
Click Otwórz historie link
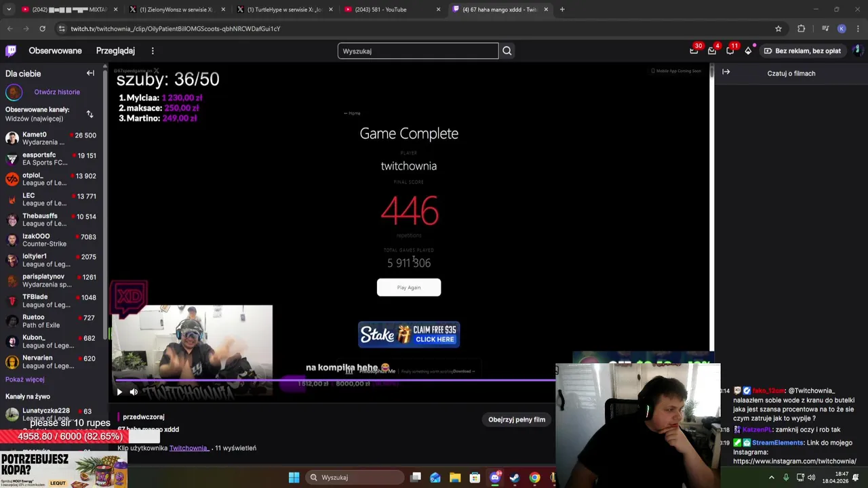[57, 92]
